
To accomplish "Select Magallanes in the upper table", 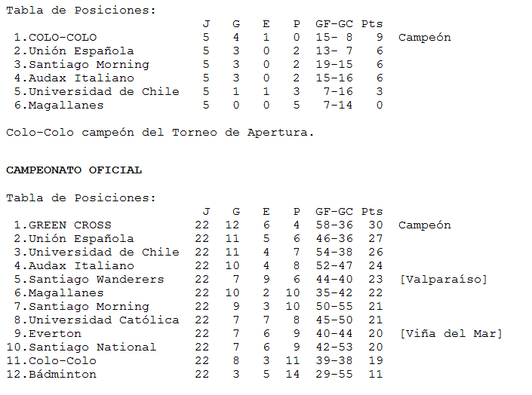I will click(66, 105).
